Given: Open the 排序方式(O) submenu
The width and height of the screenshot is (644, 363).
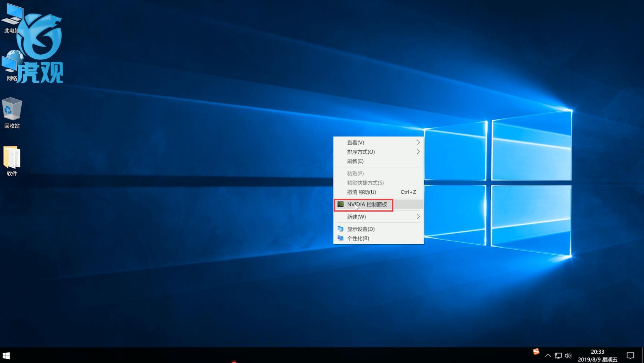Looking at the screenshot, I should tap(379, 152).
